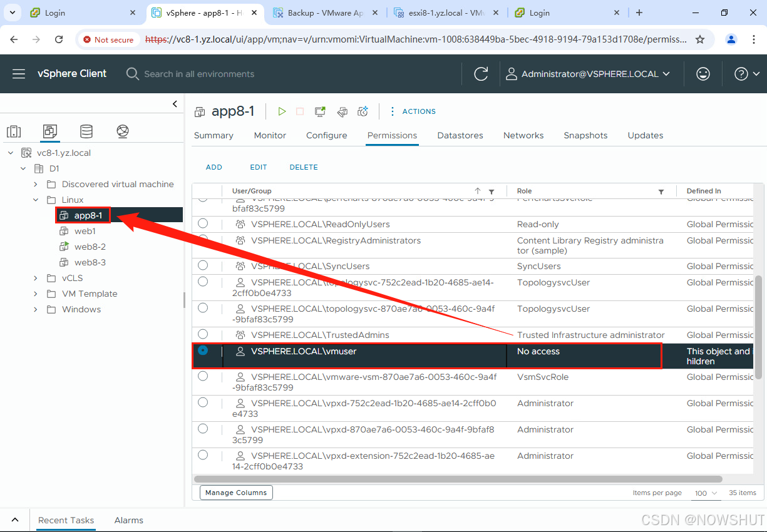Expand Discovered virtual machine folder
This screenshot has width=767, height=532.
pyautogui.click(x=36, y=184)
